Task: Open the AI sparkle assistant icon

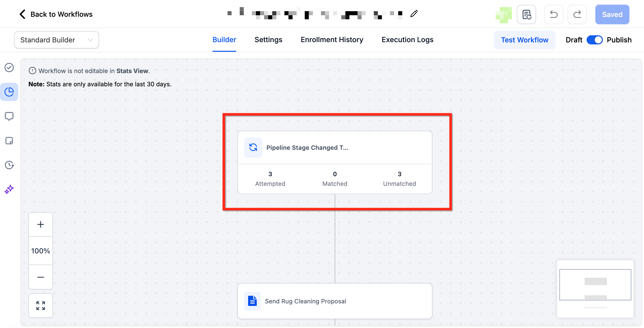Action: tap(9, 189)
